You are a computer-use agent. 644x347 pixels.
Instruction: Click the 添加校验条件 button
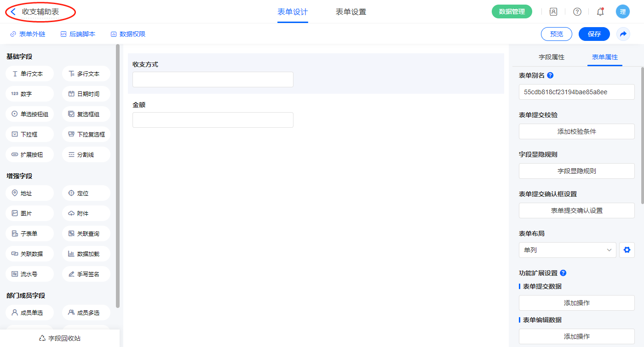(576, 131)
